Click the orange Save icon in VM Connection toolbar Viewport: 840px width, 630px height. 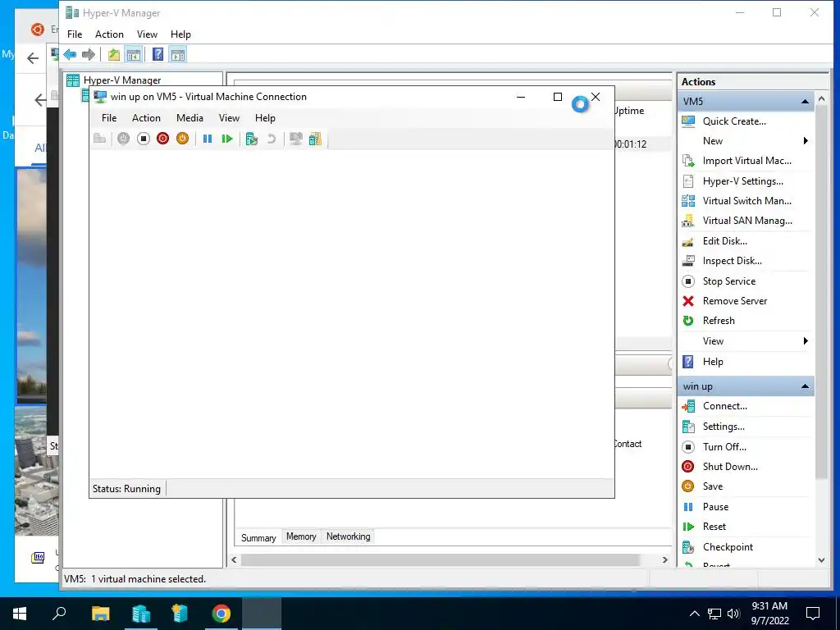click(x=182, y=139)
